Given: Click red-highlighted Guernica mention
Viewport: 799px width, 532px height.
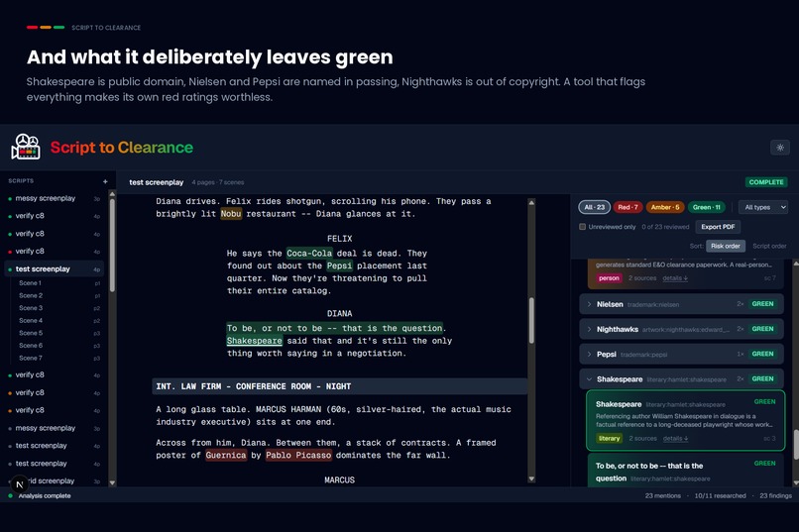Looking at the screenshot, I should pyautogui.click(x=226, y=455).
